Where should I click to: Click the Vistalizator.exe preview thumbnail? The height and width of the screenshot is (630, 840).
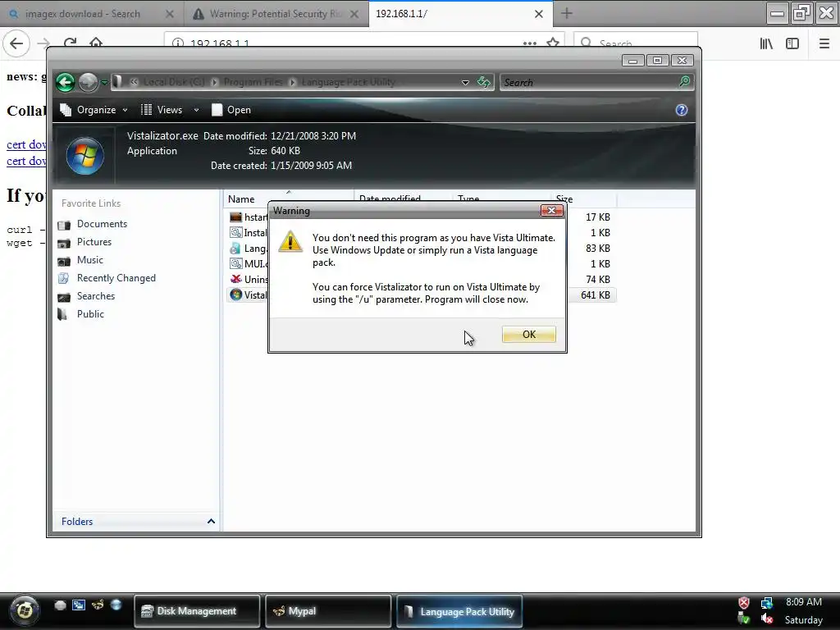pyautogui.click(x=84, y=156)
